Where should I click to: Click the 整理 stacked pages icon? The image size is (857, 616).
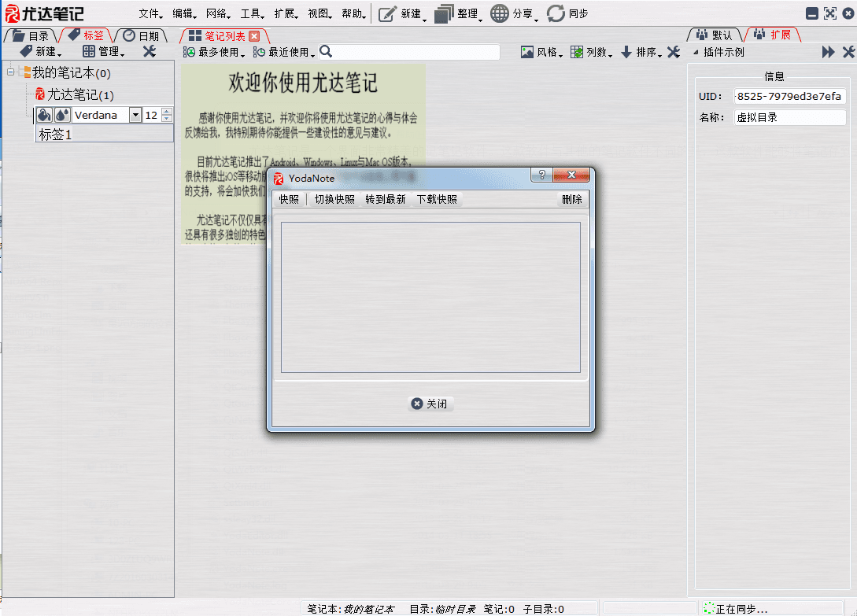(444, 13)
